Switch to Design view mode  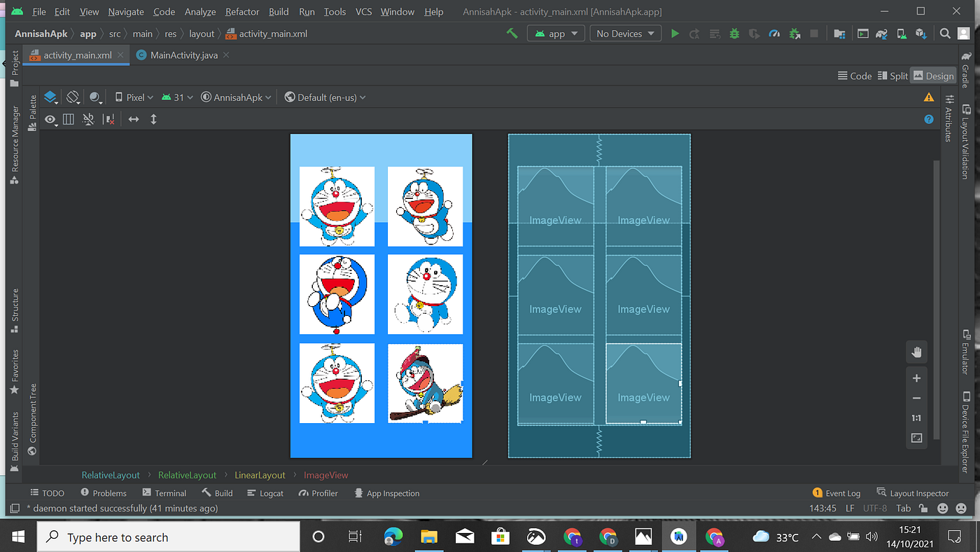click(x=934, y=76)
